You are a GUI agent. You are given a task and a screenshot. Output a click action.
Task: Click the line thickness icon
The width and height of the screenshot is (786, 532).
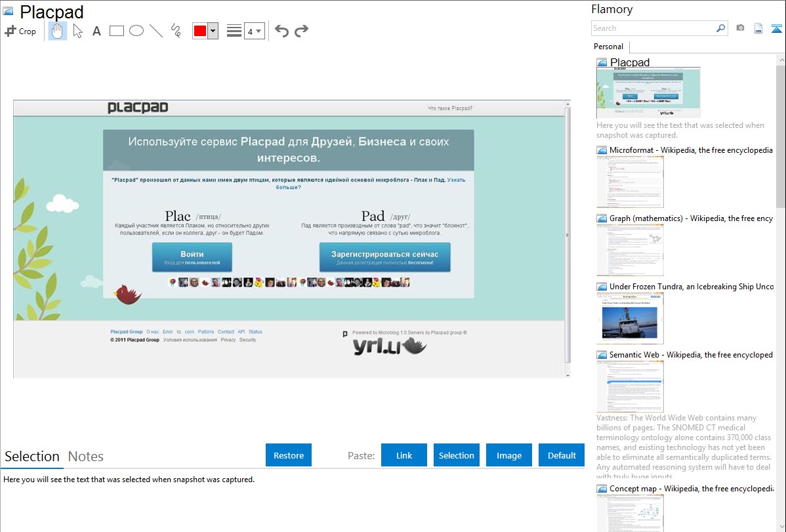coord(234,31)
